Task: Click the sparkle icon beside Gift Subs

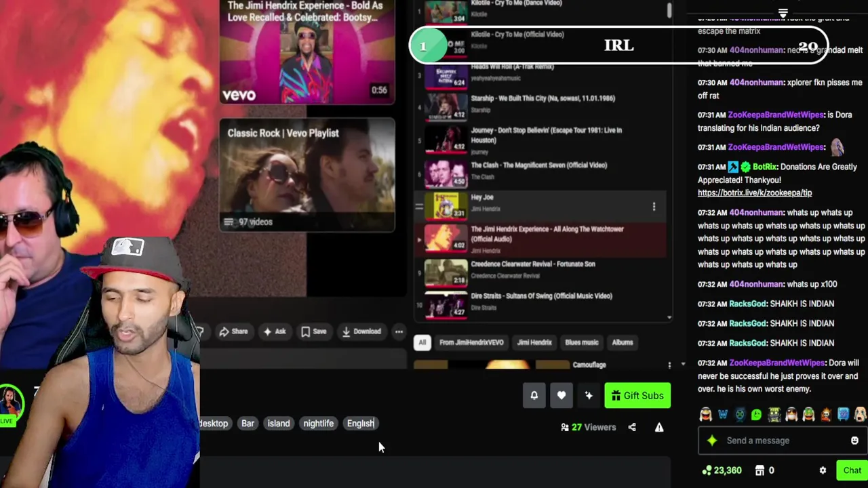Action: [589, 395]
